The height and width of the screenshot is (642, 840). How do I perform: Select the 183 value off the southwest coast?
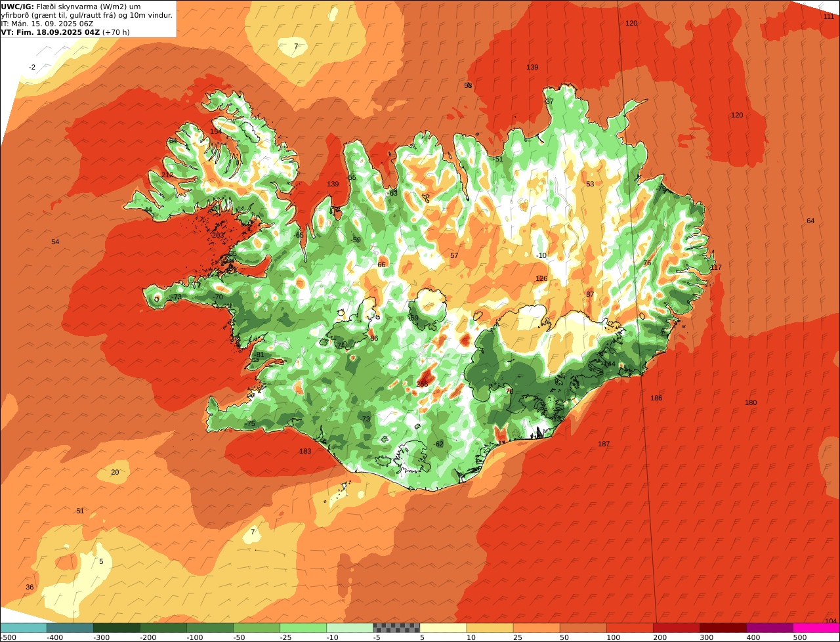tap(305, 451)
